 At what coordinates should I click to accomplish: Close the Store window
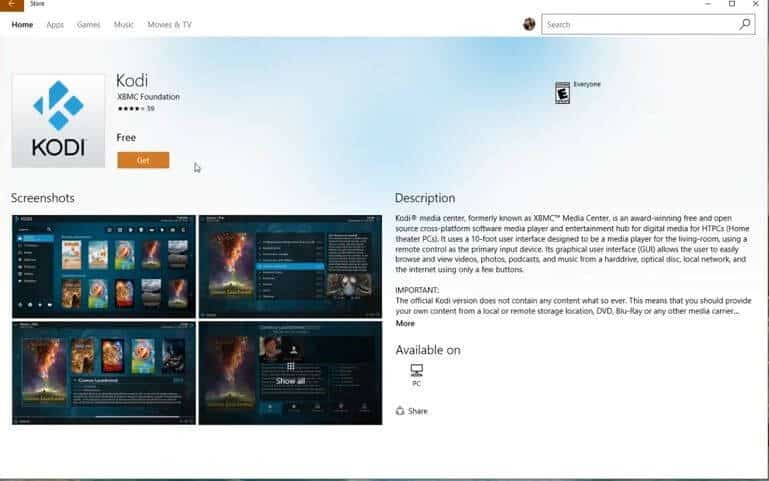click(756, 4)
